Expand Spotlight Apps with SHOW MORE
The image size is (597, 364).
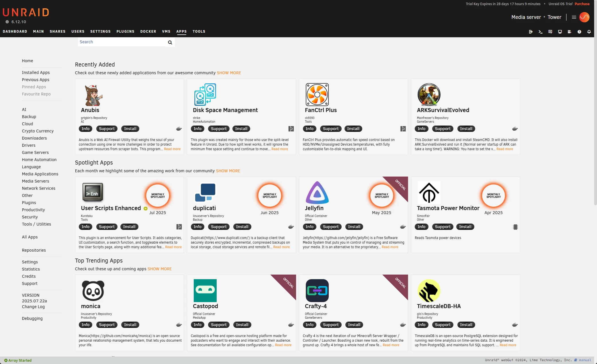pos(228,171)
